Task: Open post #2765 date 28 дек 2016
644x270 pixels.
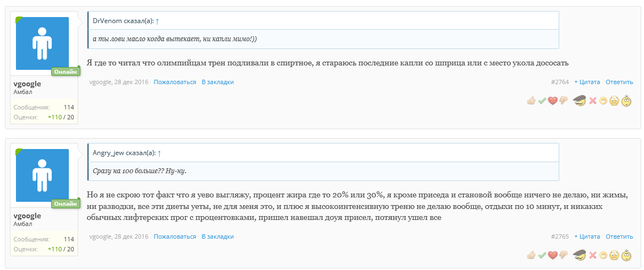Action: click(x=132, y=237)
